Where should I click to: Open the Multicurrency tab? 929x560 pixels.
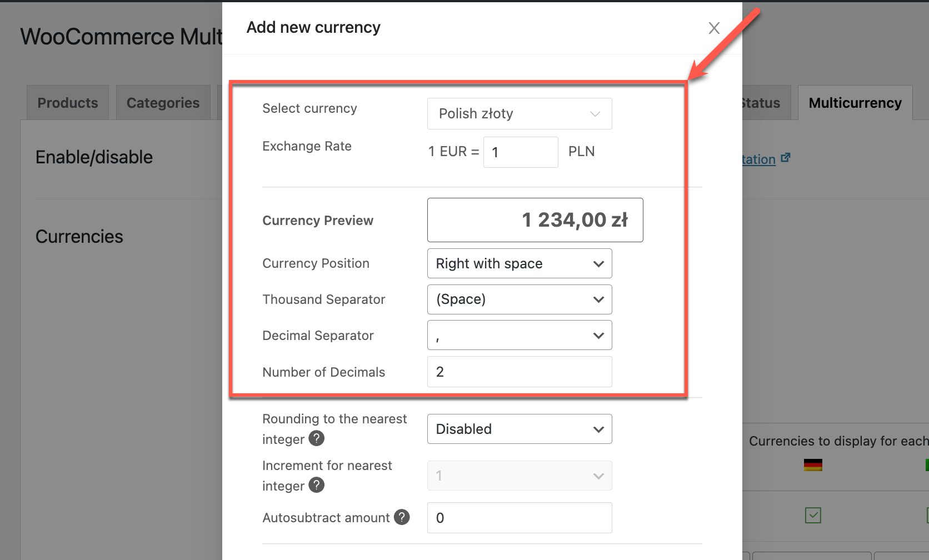(x=855, y=103)
